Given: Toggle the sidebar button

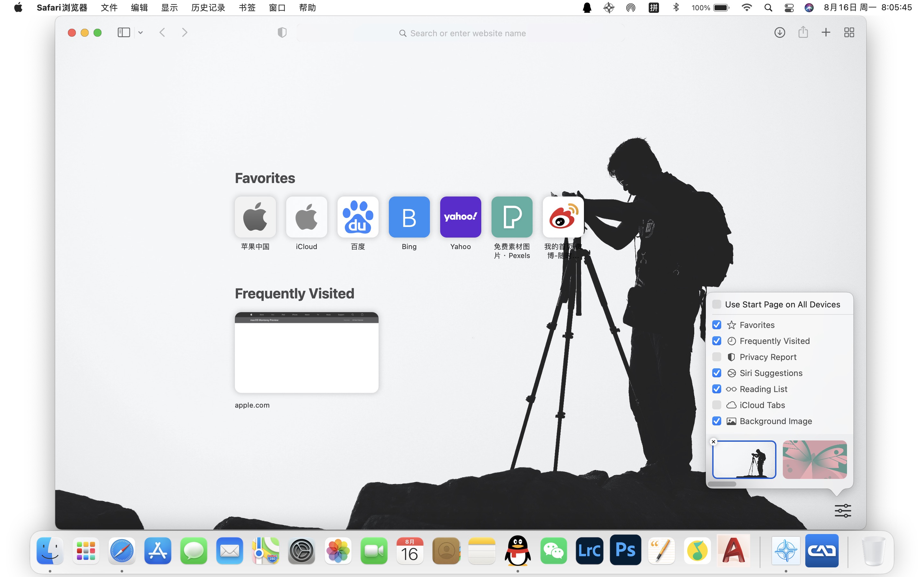Looking at the screenshot, I should 124,33.
